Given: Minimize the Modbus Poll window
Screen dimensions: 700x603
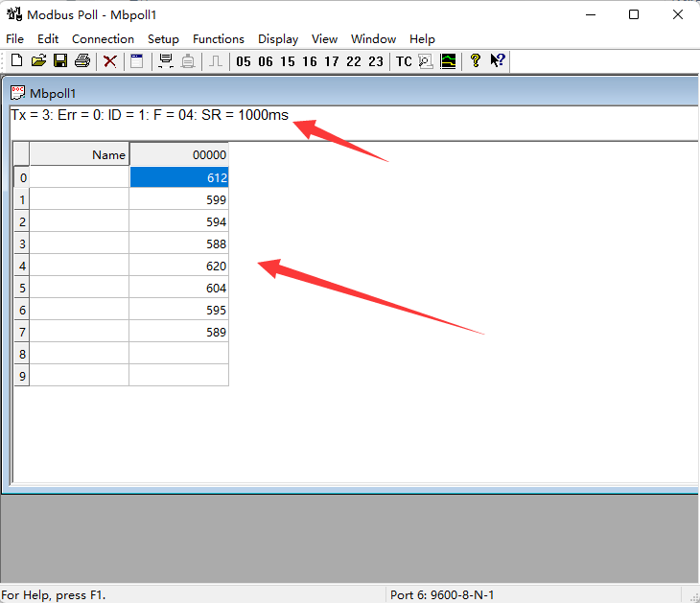Looking at the screenshot, I should [x=591, y=14].
